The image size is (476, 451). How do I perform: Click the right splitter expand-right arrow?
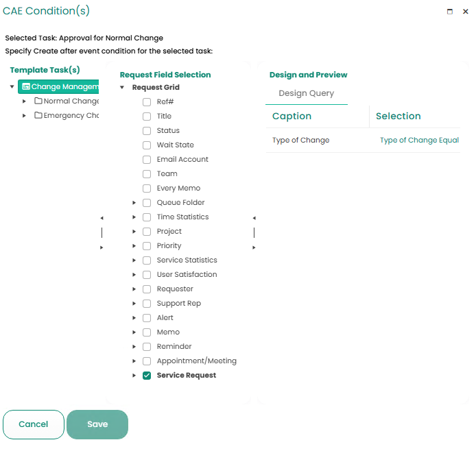[254, 247]
